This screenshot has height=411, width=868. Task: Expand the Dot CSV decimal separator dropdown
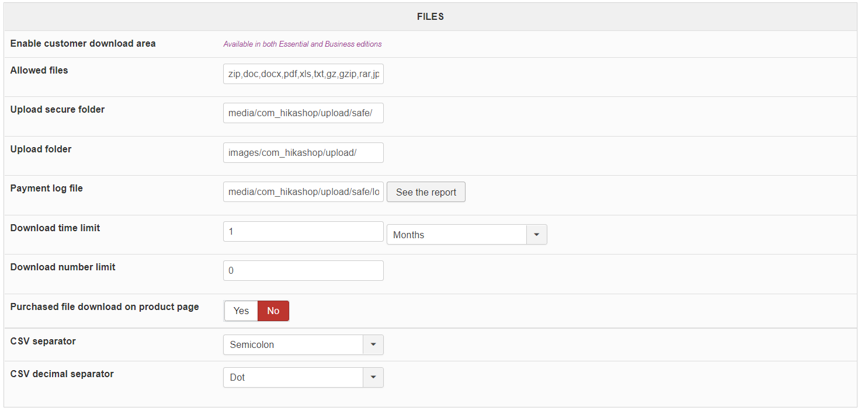[303, 377]
